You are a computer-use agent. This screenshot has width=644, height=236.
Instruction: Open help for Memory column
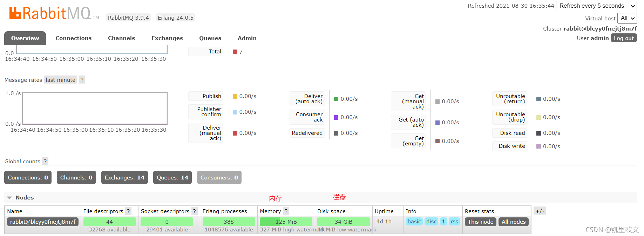(286, 211)
